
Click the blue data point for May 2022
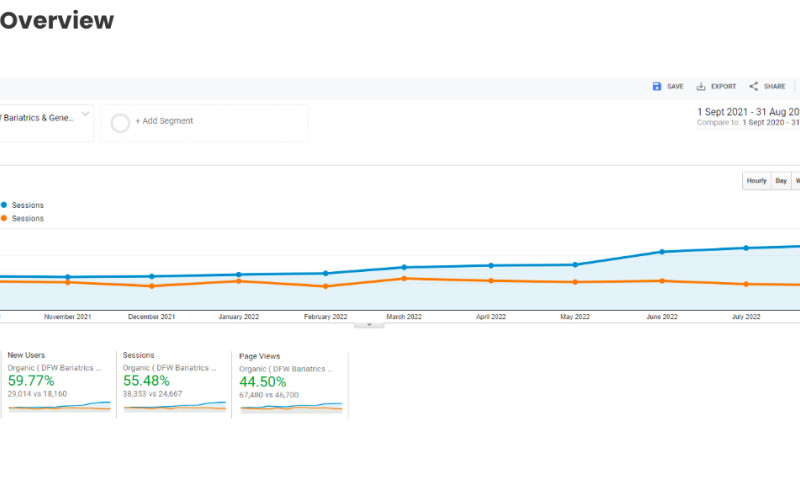(575, 265)
